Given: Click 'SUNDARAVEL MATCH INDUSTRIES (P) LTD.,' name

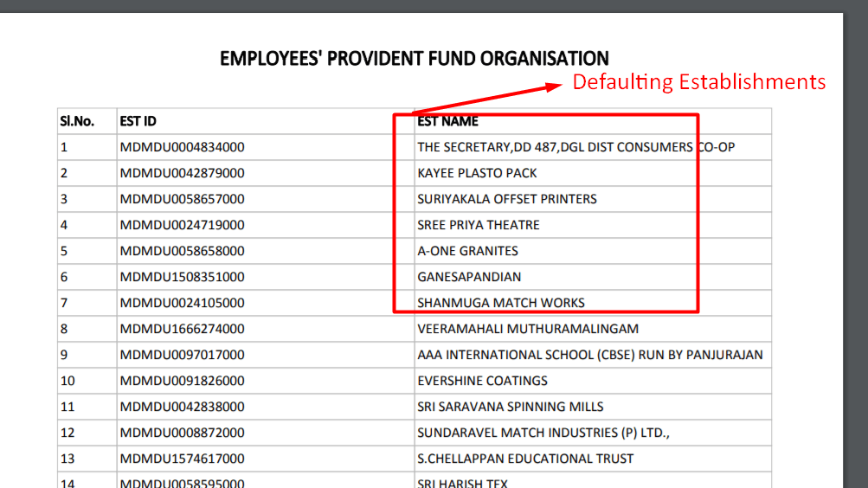Looking at the screenshot, I should click(x=543, y=433).
